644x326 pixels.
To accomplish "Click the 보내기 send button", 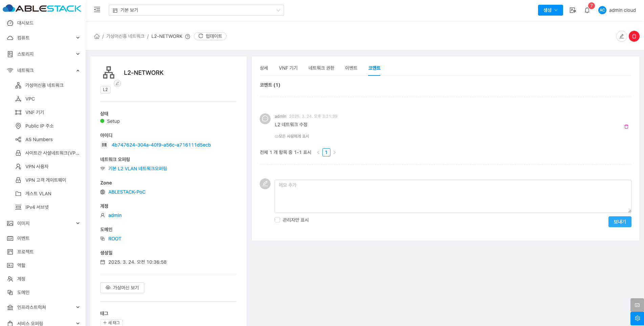I will pyautogui.click(x=619, y=222).
